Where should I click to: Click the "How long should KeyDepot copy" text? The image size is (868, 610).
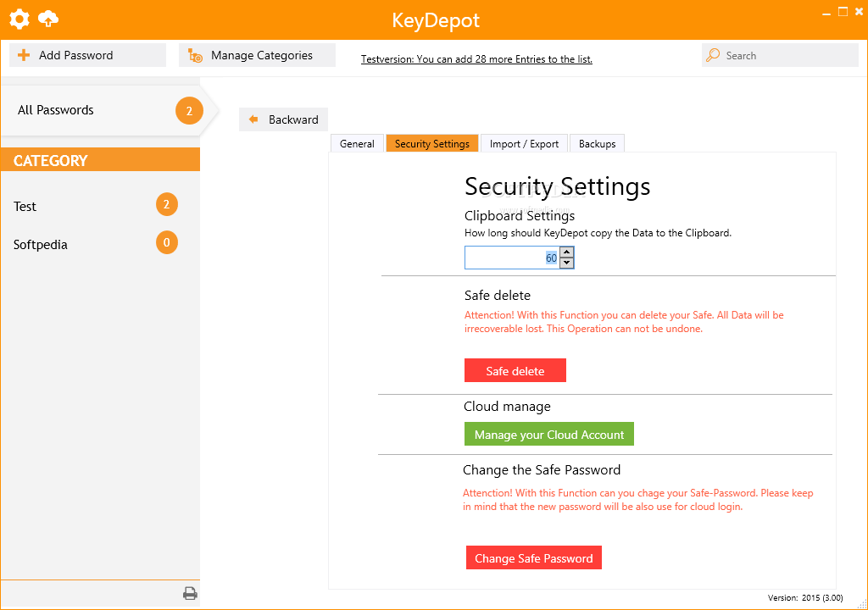click(598, 233)
